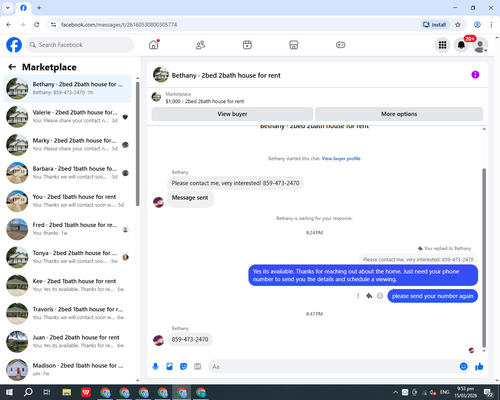500x400 pixels.
Task: Open the Marketplace storefront icon in top navigation
Action: click(294, 45)
